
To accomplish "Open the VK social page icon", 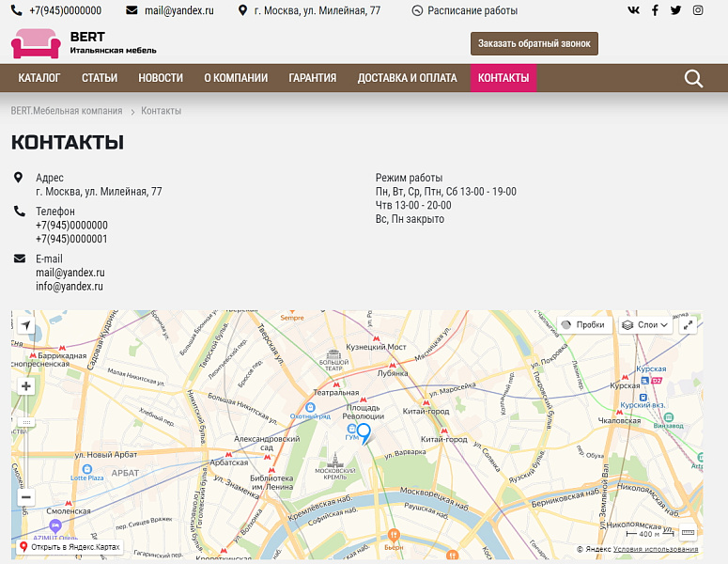I will point(633,10).
